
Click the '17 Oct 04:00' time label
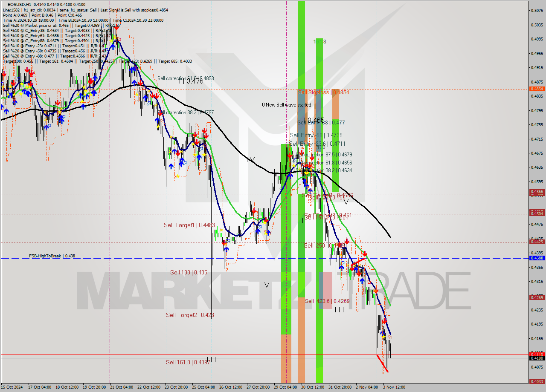pyautogui.click(x=39, y=387)
